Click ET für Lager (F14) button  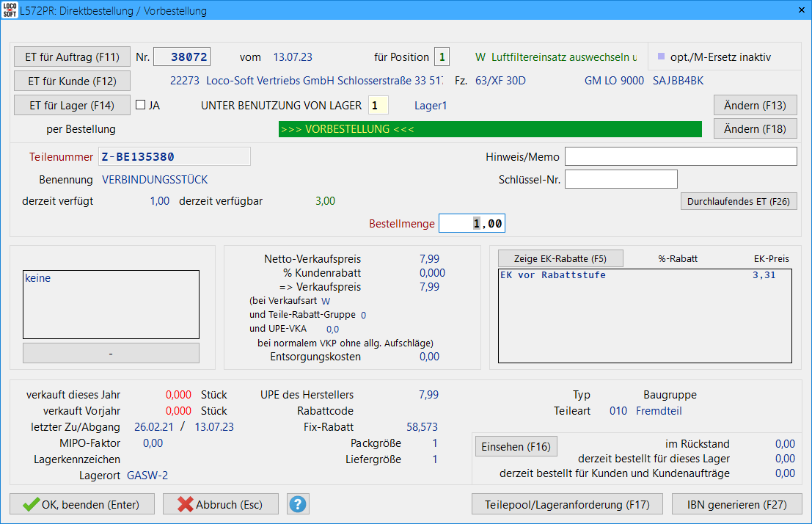[72, 105]
